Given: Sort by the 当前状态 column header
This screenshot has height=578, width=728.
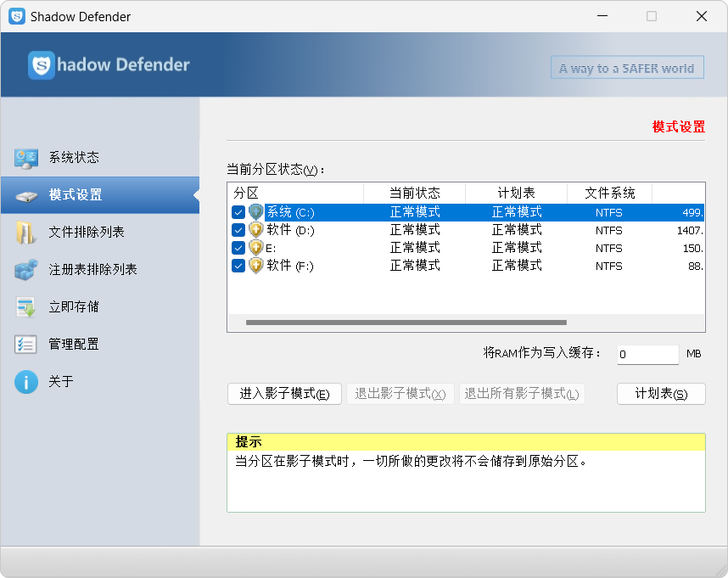Looking at the screenshot, I should 415,194.
